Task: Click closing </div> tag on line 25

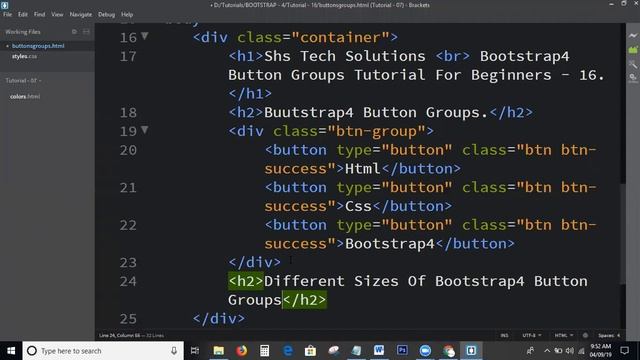Action: pos(219,319)
